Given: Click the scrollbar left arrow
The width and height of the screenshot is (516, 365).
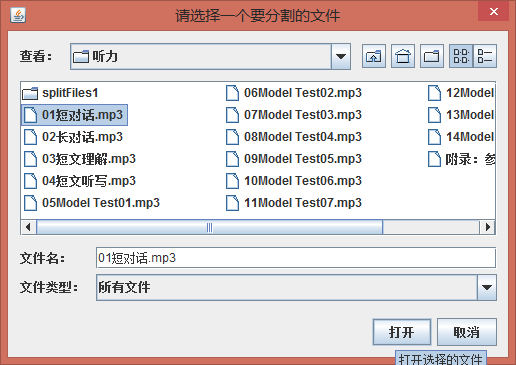Looking at the screenshot, I should (29, 227).
